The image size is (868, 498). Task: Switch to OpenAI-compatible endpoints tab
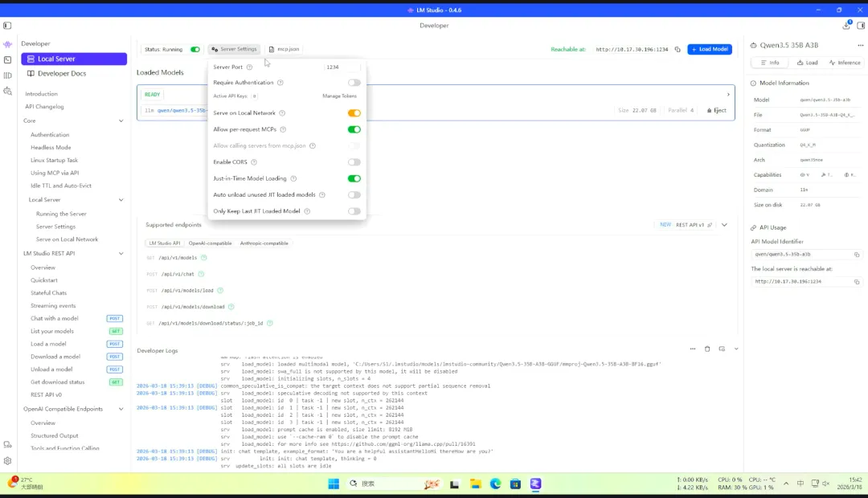[210, 243]
